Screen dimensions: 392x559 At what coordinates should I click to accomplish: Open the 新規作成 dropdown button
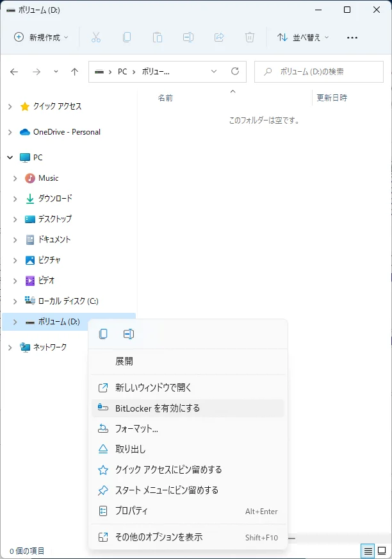[42, 38]
